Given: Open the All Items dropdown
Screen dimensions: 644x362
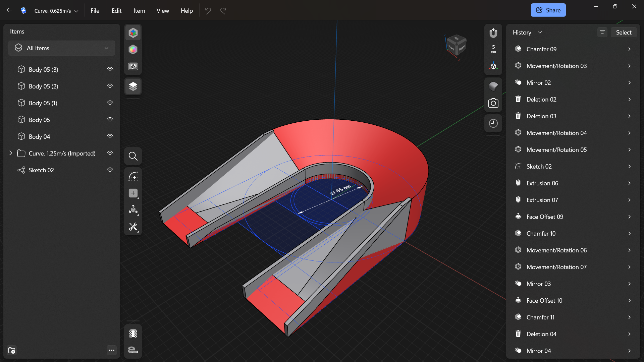Looking at the screenshot, I should [x=62, y=48].
